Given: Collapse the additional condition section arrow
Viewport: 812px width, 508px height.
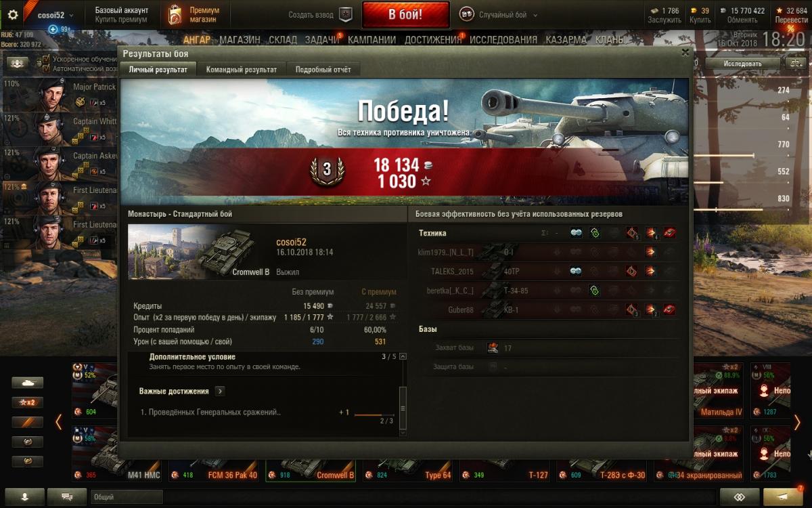Looking at the screenshot, I should (x=403, y=356).
